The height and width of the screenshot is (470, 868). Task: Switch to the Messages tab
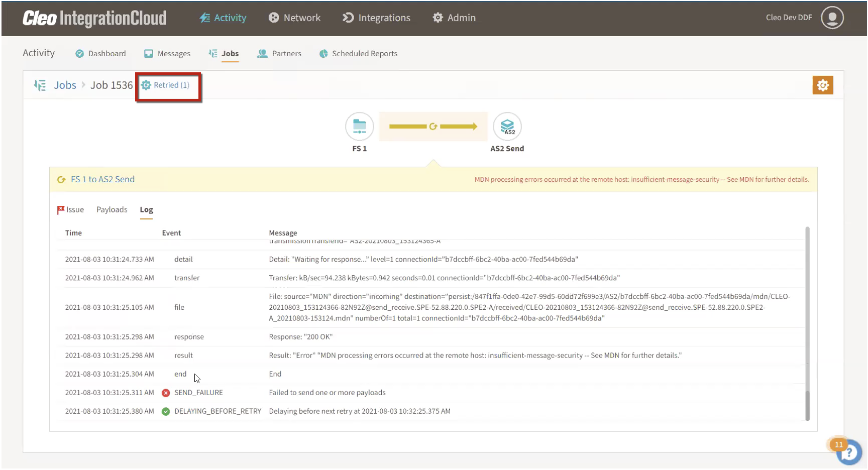coord(167,54)
